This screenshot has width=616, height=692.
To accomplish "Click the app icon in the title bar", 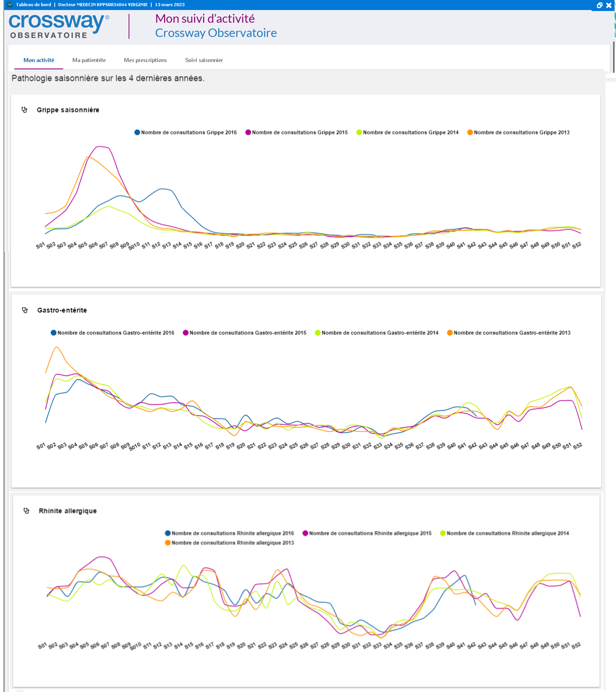I will point(10,5).
